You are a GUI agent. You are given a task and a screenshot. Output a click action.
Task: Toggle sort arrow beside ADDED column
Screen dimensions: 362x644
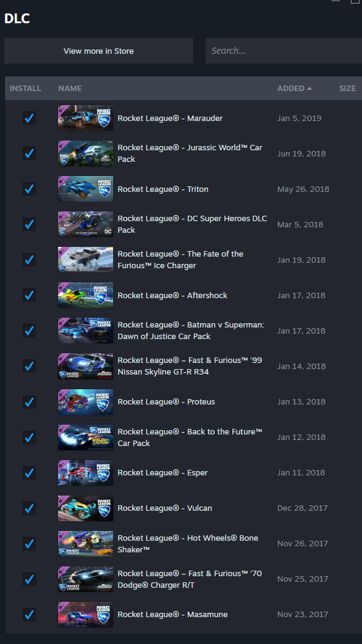pos(309,89)
